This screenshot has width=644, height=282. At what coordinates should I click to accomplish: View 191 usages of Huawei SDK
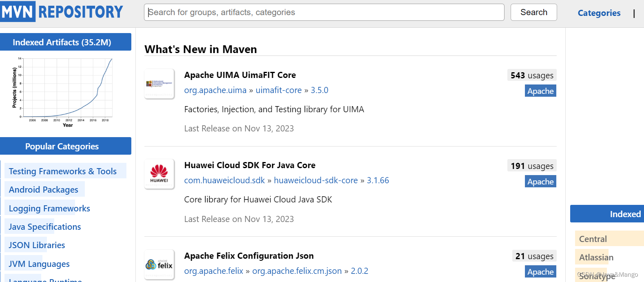[x=532, y=166]
